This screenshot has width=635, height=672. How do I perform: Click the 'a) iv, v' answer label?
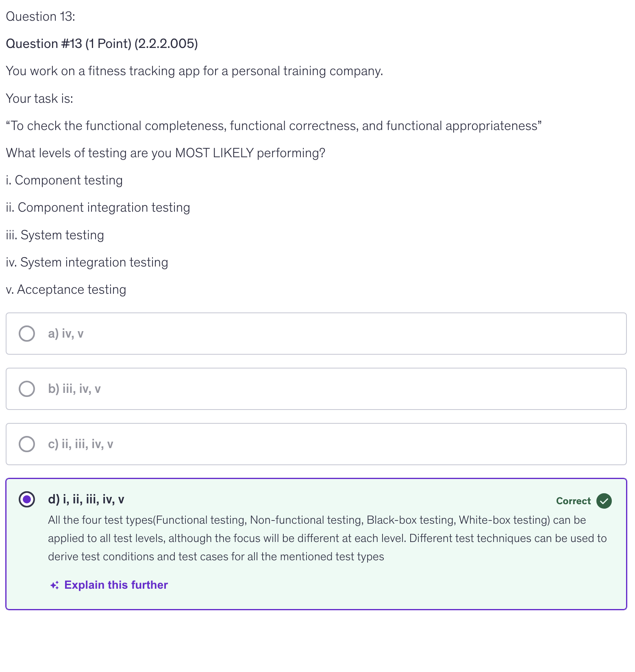click(66, 334)
